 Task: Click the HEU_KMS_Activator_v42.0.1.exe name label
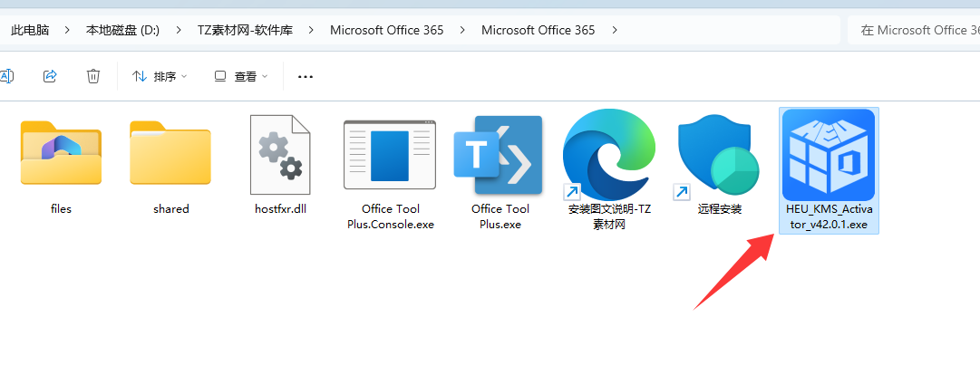click(829, 216)
